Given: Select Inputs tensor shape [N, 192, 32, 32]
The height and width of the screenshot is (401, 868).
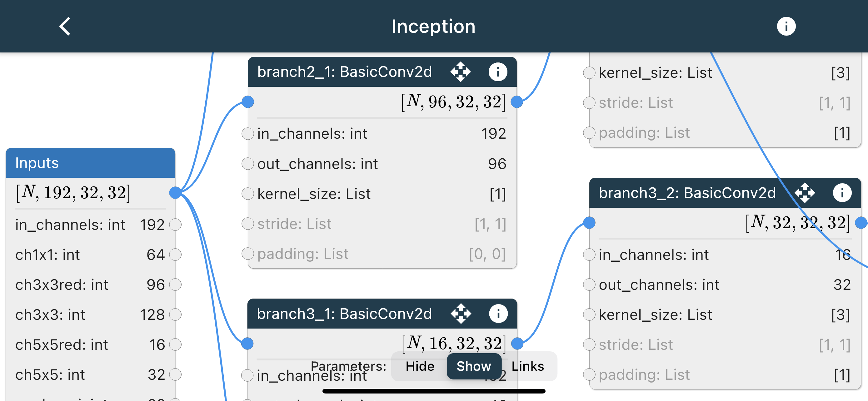Looking at the screenshot, I should (x=73, y=193).
